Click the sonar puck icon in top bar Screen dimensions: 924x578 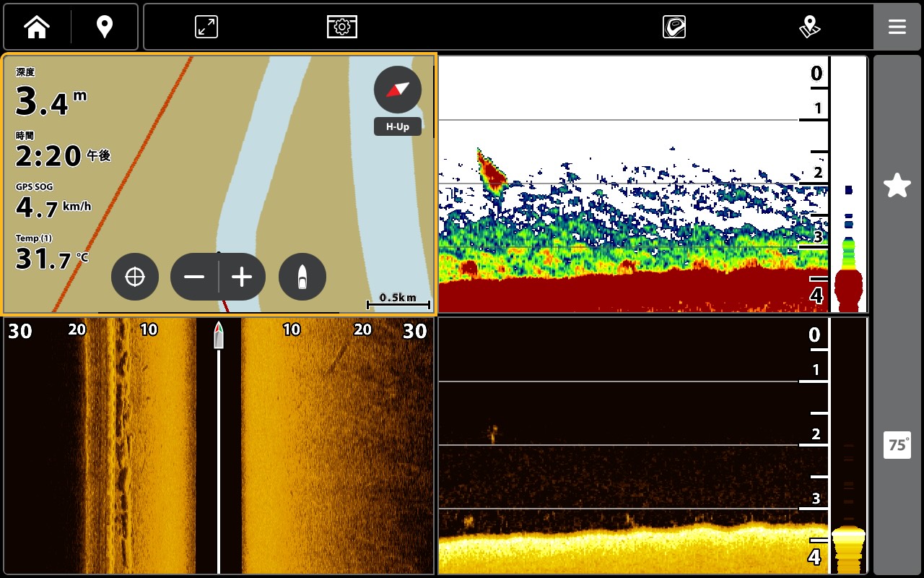[674, 27]
